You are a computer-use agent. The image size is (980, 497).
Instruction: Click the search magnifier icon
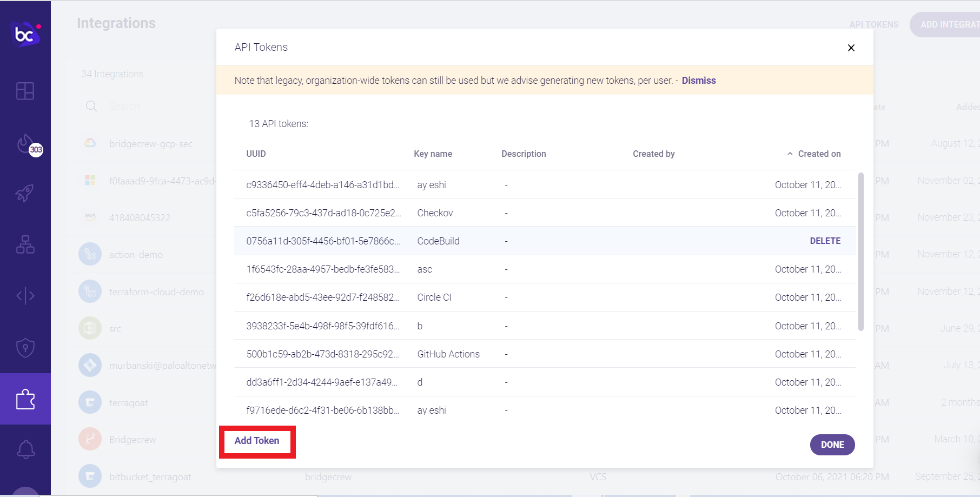tap(91, 106)
